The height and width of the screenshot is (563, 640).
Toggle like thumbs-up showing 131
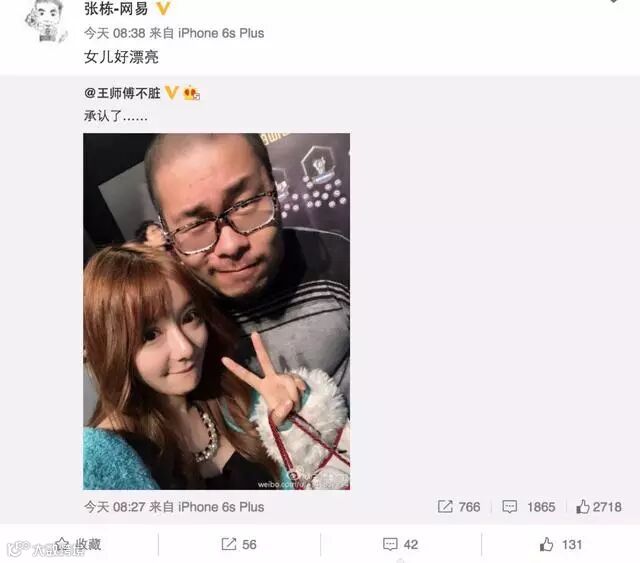tap(561, 544)
